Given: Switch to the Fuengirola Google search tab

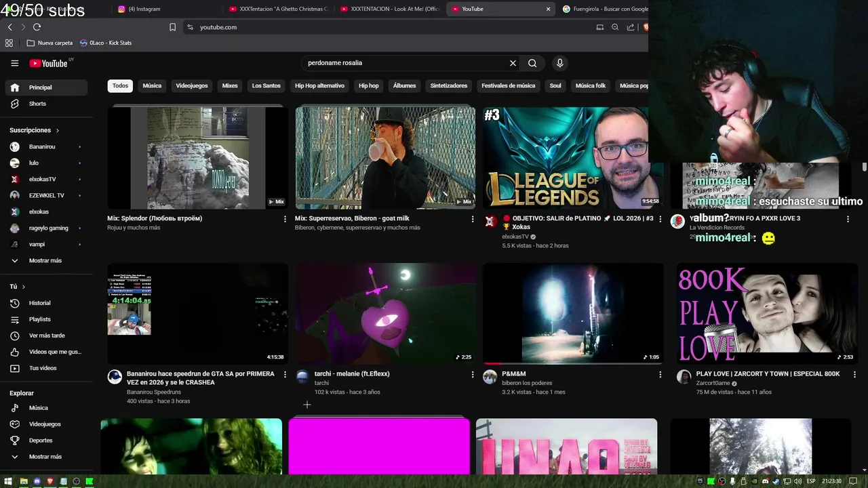Looking at the screenshot, I should [x=604, y=9].
